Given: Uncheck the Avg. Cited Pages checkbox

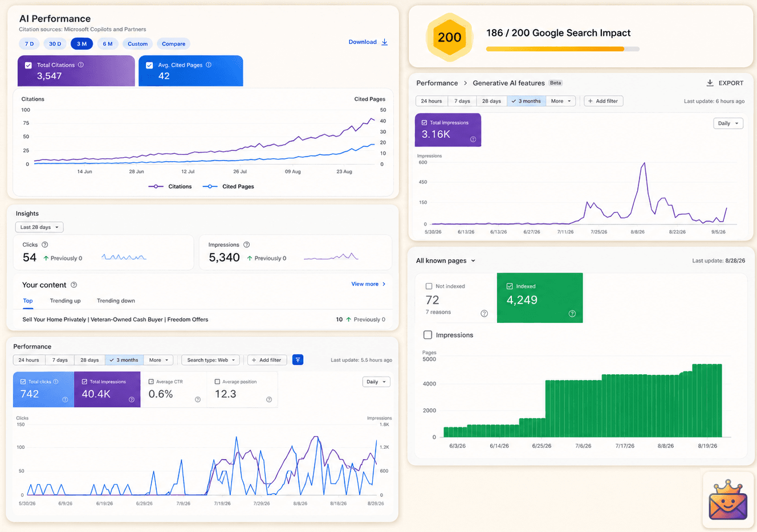Looking at the screenshot, I should [x=149, y=66].
